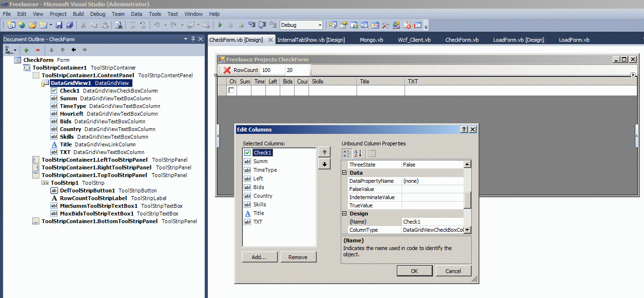The height and width of the screenshot is (298, 644).
Task: Click the textbox containing 100 on form
Action: (272, 70)
